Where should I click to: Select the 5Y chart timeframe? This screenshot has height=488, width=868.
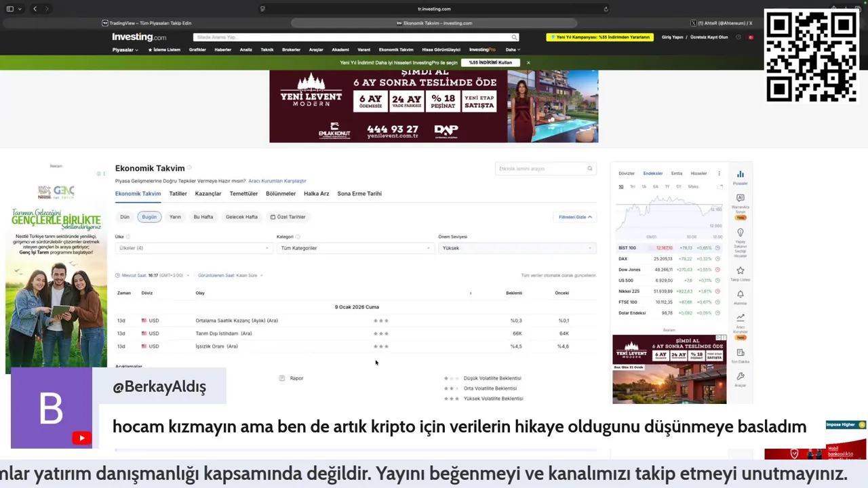[678, 186]
